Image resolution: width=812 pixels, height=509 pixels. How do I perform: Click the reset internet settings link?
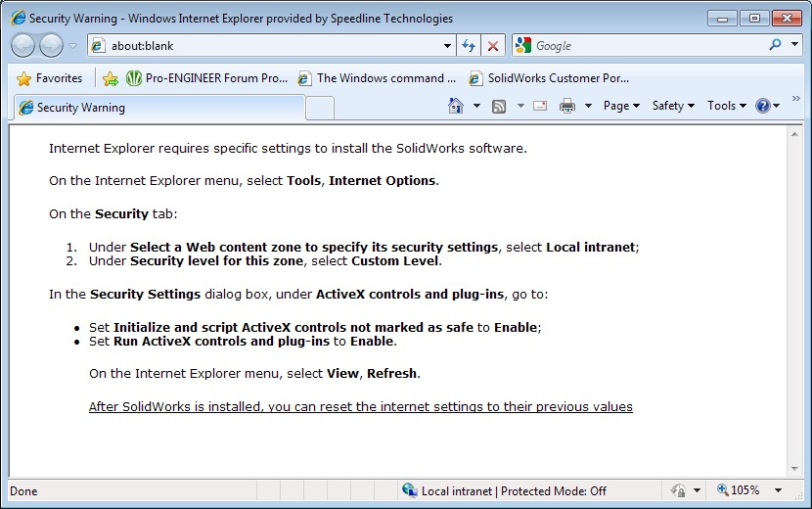click(x=360, y=406)
